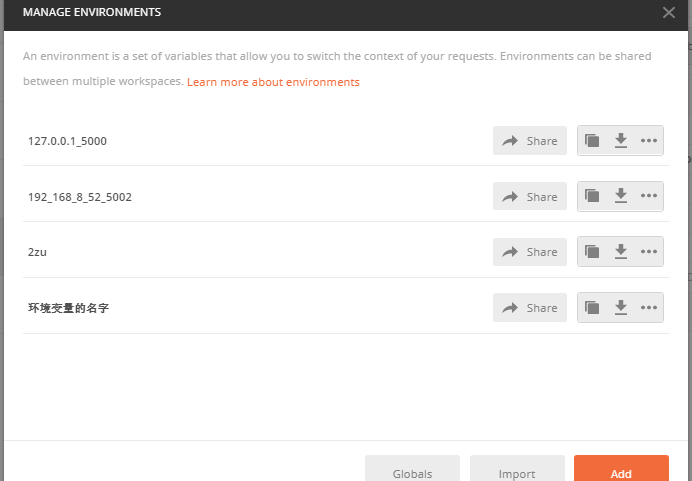Viewport: 692px width, 481px height.
Task: Open more actions for 127.0.0.1_5000
Action: tap(649, 141)
